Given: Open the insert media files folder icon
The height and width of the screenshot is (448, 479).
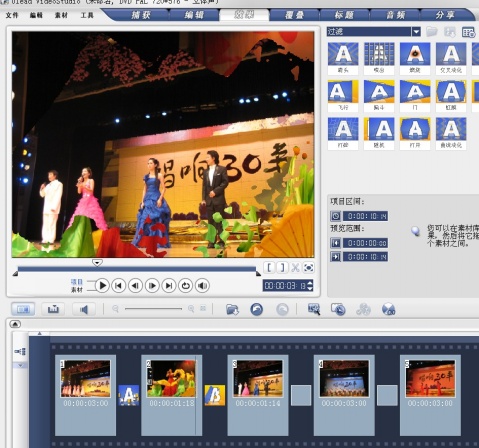Looking at the screenshot, I should [232, 310].
